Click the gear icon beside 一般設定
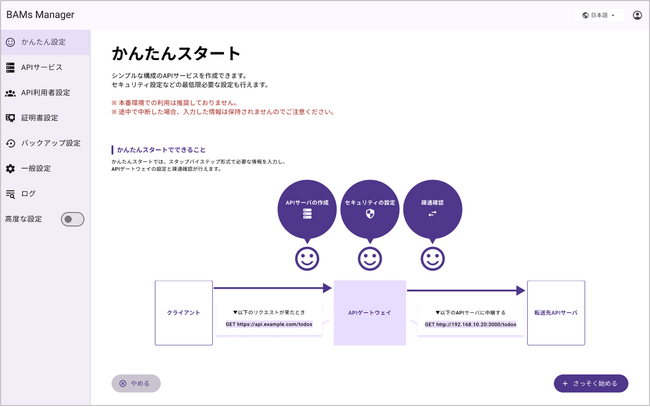 point(10,169)
